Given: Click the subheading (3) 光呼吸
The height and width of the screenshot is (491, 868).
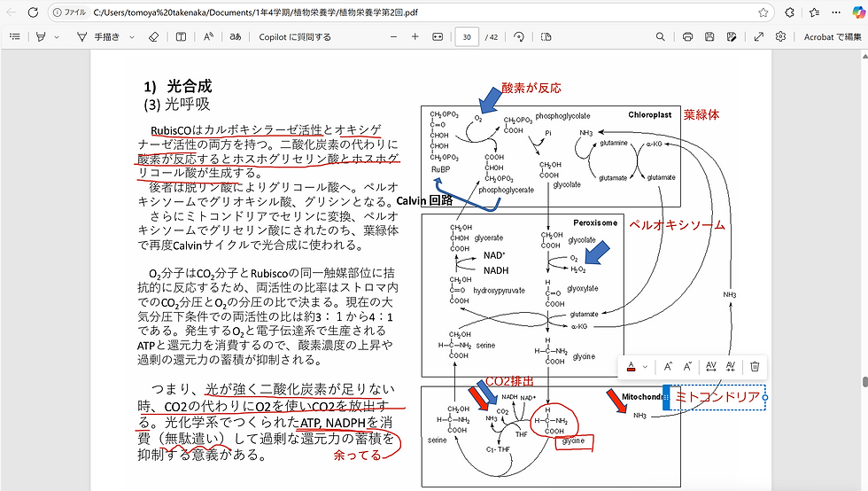Looking at the screenshot, I should click(x=176, y=105).
